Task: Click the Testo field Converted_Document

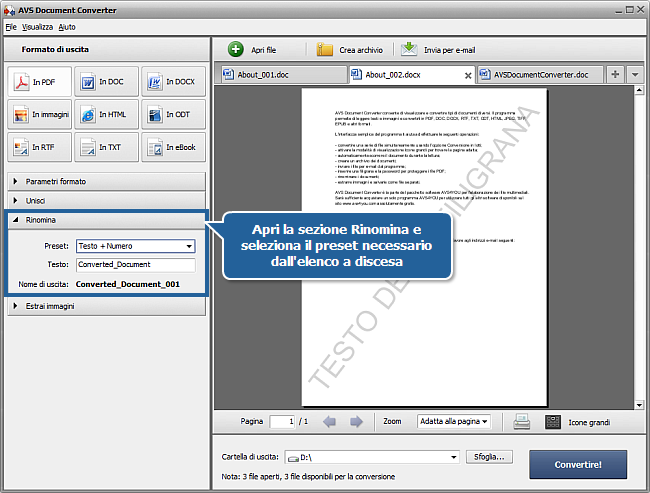Action: (x=136, y=265)
